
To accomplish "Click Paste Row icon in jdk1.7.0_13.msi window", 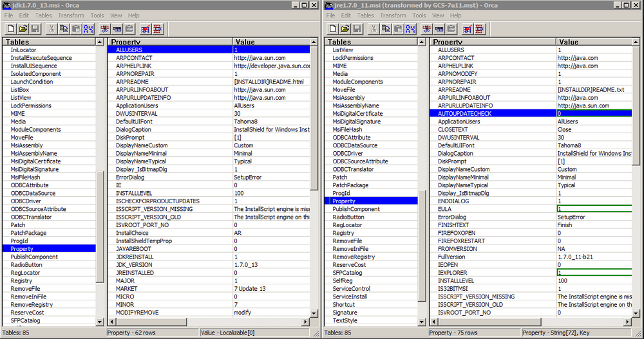I will [x=129, y=29].
